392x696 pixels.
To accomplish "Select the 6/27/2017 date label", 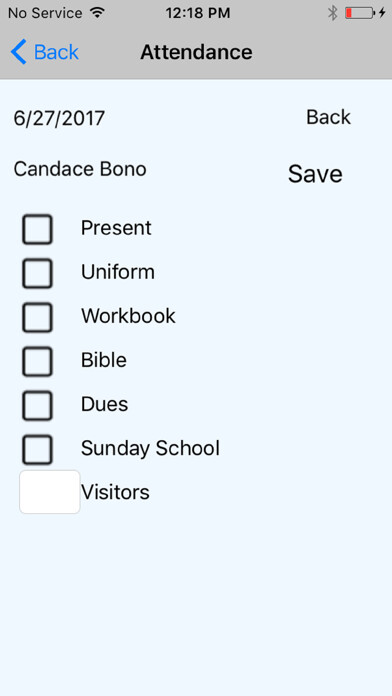I will pos(59,119).
